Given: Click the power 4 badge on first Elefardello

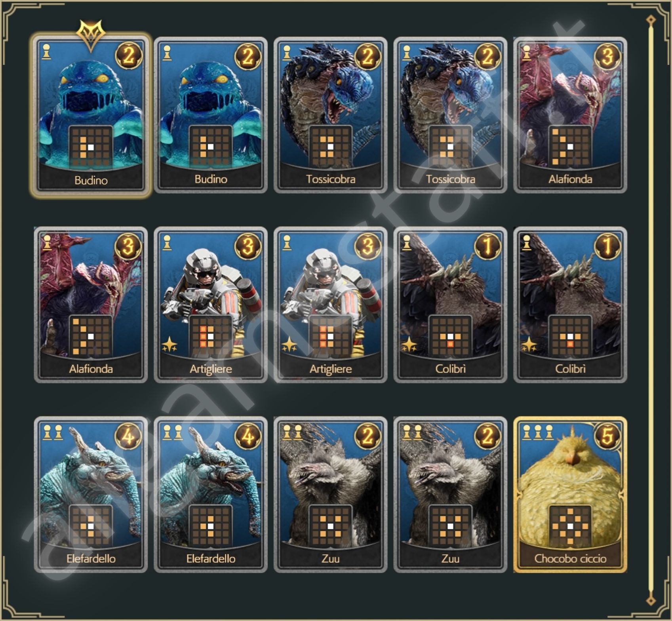Looking at the screenshot, I should (128, 436).
